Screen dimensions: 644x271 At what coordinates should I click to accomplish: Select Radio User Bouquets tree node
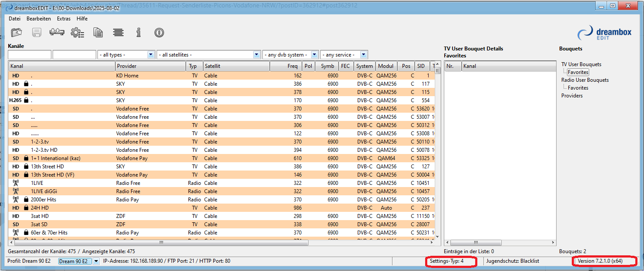click(585, 80)
